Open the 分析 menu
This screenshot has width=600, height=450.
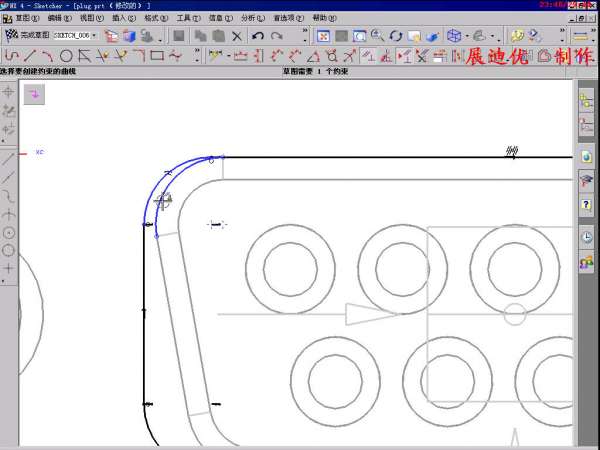click(x=253, y=18)
